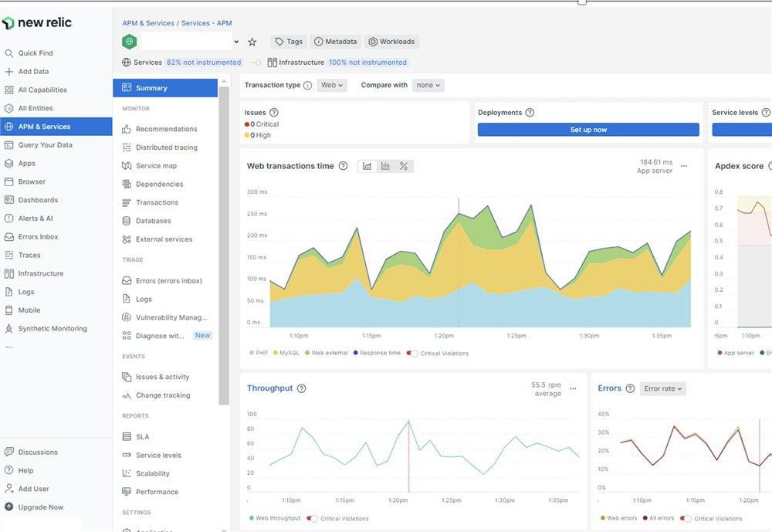This screenshot has height=532, width=772.
Task: Toggle Critical Violations on Errors chart
Action: pyautogui.click(x=686, y=519)
